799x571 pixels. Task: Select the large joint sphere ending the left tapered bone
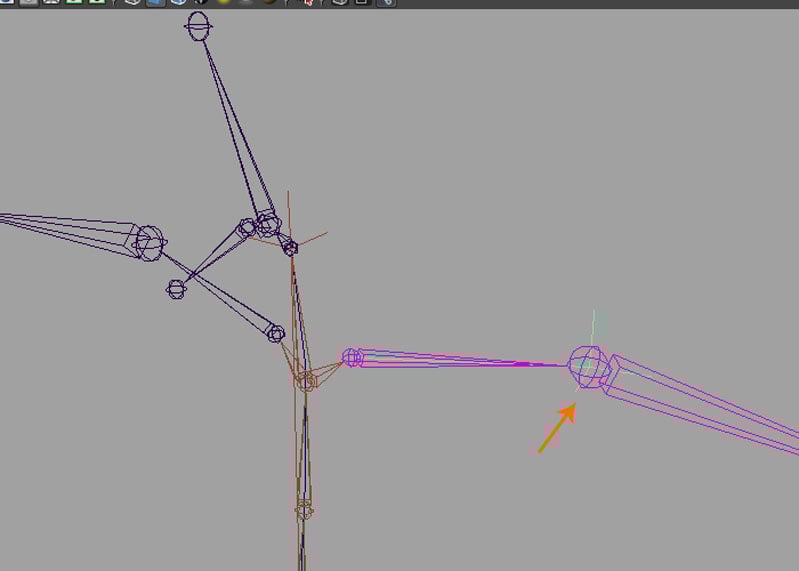150,243
